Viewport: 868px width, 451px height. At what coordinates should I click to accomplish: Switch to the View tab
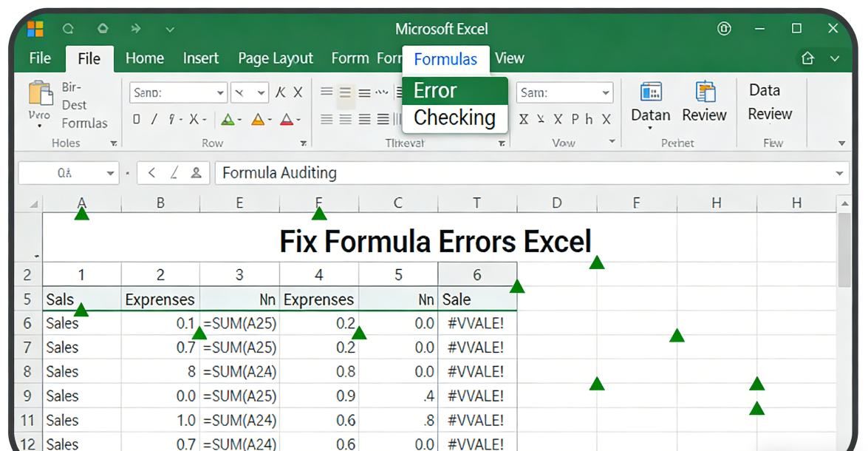coord(509,58)
